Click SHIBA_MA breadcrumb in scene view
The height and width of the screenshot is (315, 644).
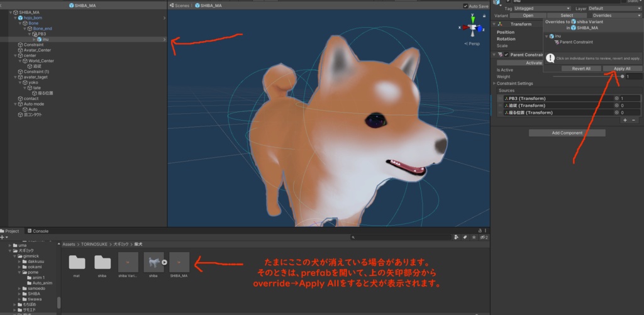point(209,6)
